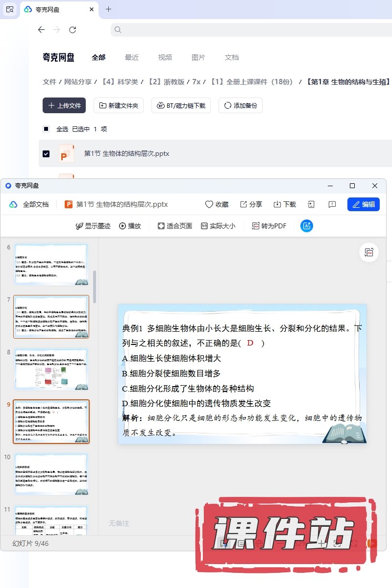Image resolution: width=392 pixels, height=588 pixels.
Task: Click the blue 编辑 button
Action: pyautogui.click(x=363, y=204)
